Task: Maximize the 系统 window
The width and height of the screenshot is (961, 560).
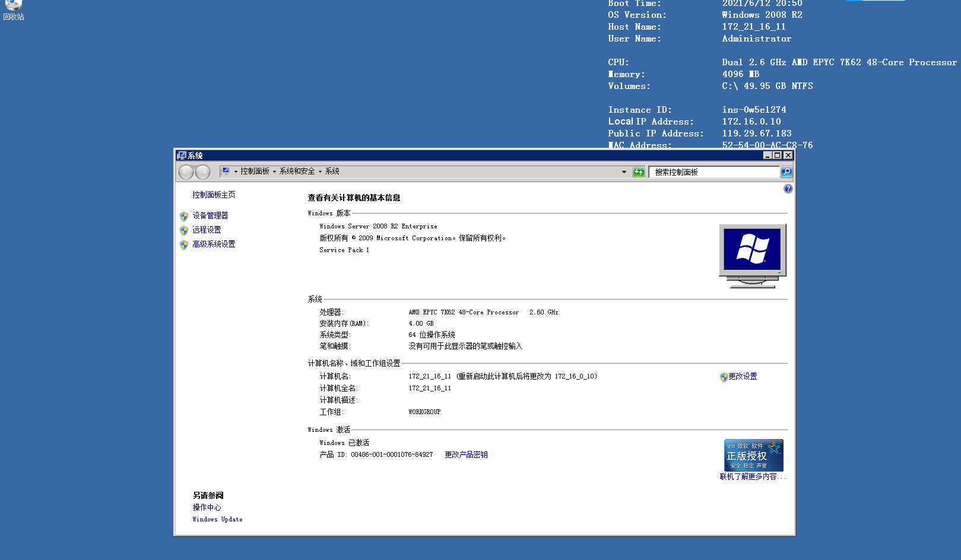Action: (778, 155)
